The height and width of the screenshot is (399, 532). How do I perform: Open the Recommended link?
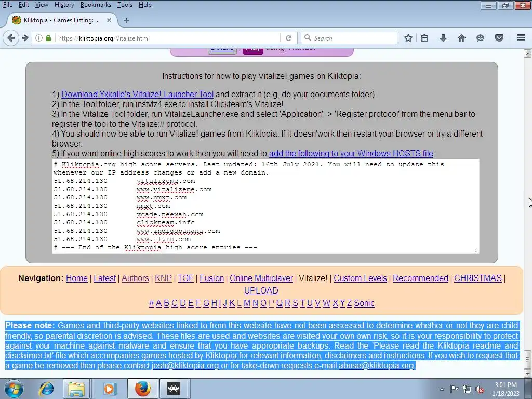tap(420, 278)
